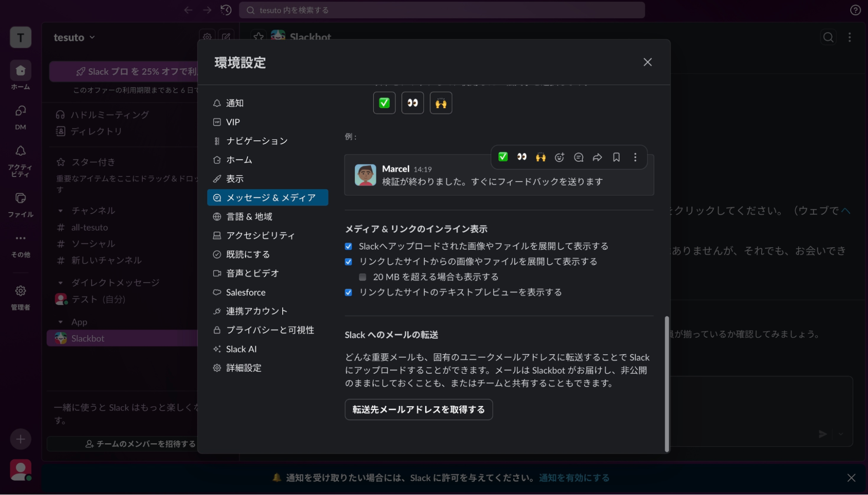Open the DM section in sidebar
This screenshot has height=495, width=868.
click(x=20, y=116)
